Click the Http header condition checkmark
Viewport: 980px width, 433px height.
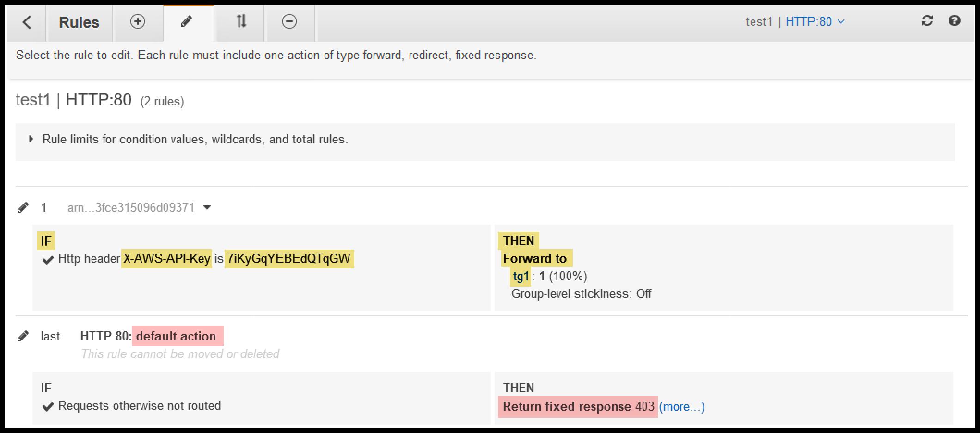(x=48, y=260)
